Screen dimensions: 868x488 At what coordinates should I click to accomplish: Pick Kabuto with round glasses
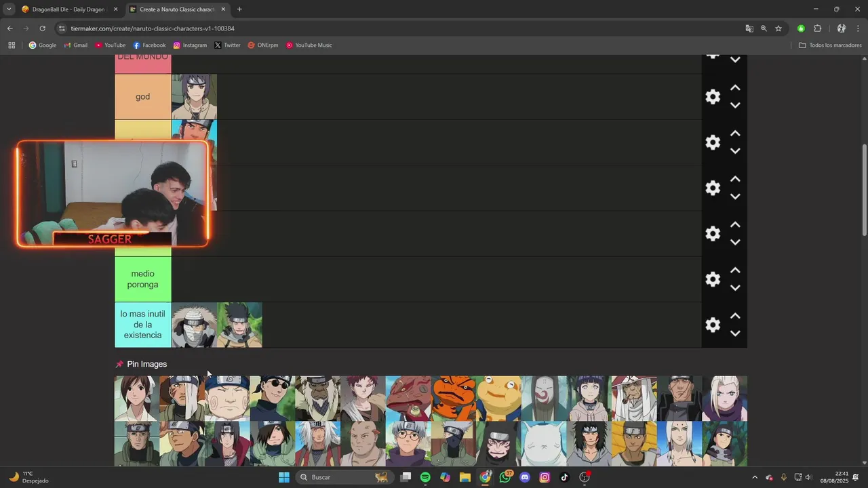click(x=408, y=444)
